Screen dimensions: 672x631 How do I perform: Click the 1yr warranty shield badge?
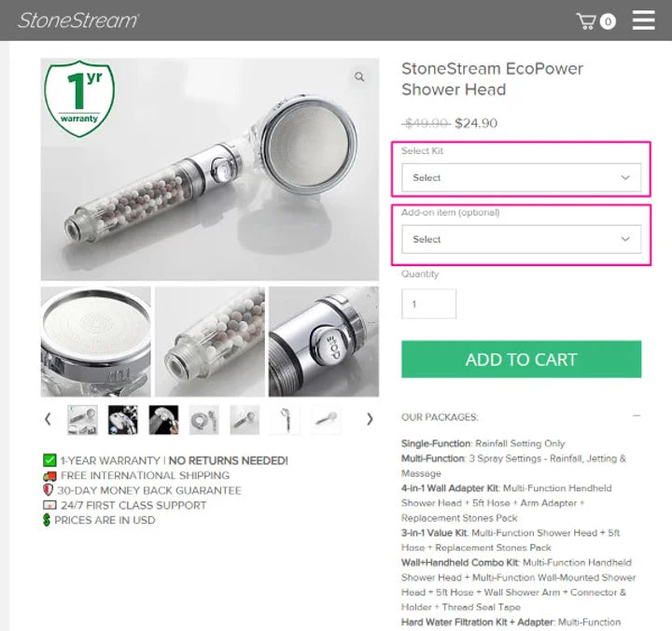click(x=79, y=99)
